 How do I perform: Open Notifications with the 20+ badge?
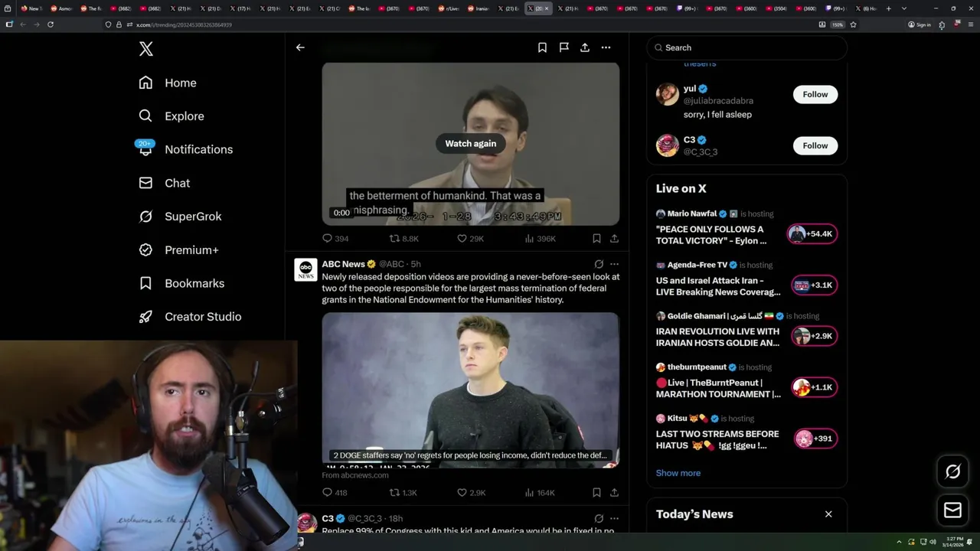185,149
